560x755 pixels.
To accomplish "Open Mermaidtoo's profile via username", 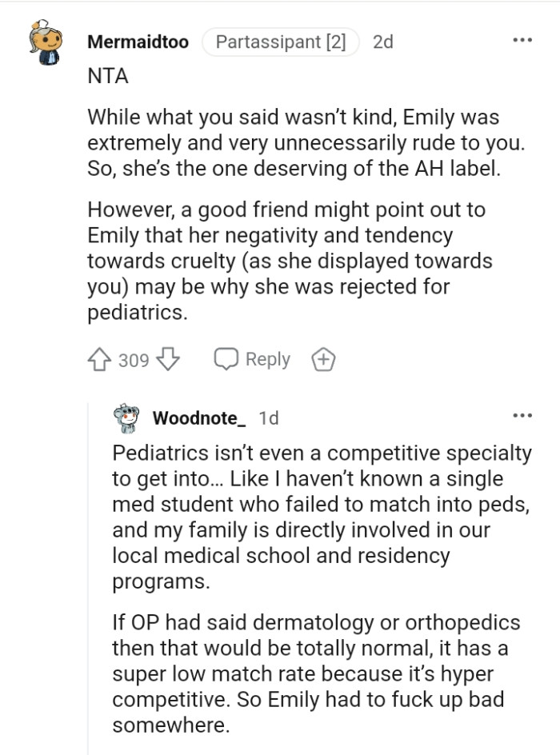I will pos(137,42).
